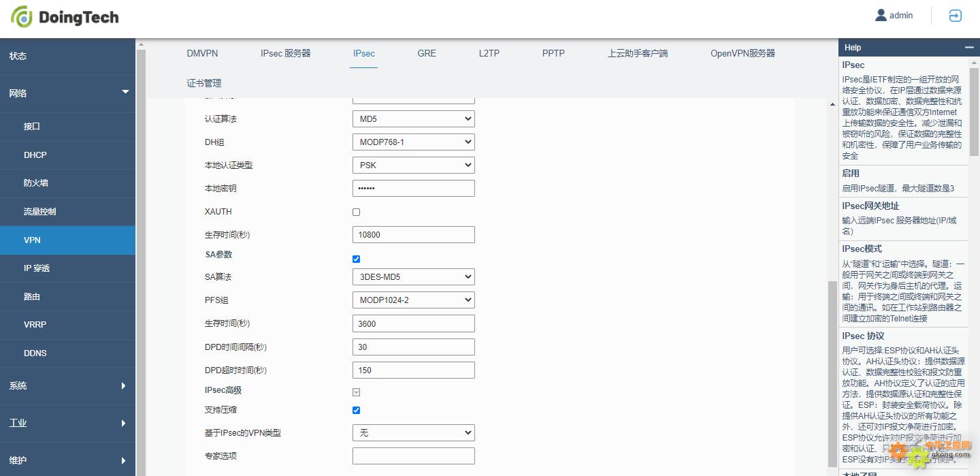Expand the 系统 sidebar section
The height and width of the screenshot is (476, 980).
pos(67,385)
